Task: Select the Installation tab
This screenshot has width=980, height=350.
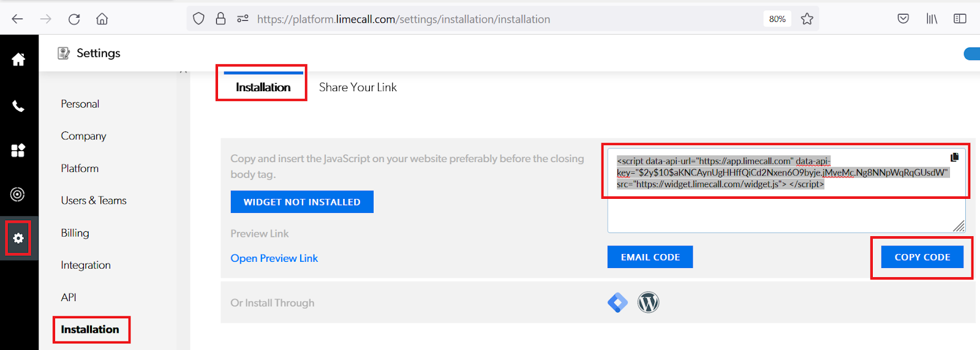Action: pos(263,87)
